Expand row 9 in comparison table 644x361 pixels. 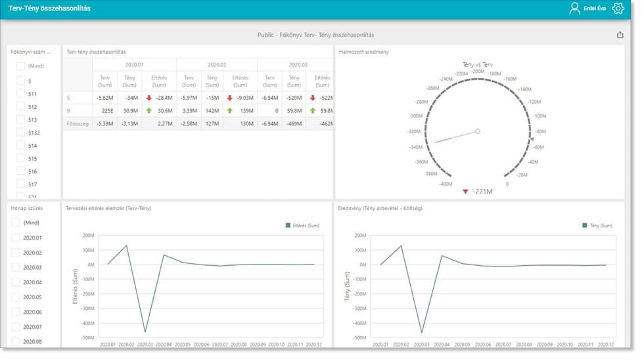(68, 111)
